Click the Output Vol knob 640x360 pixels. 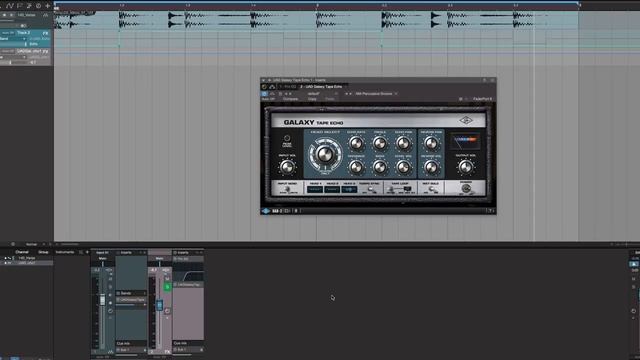[x=465, y=167]
